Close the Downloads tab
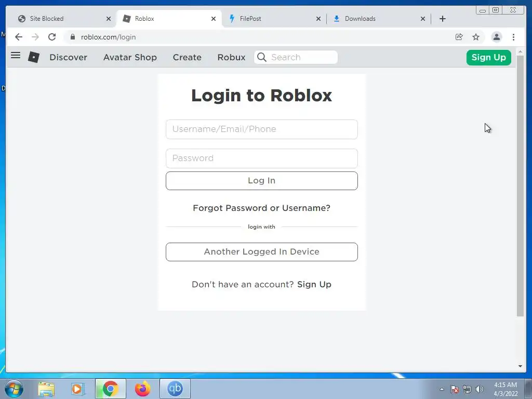This screenshot has width=532, height=399. [423, 19]
